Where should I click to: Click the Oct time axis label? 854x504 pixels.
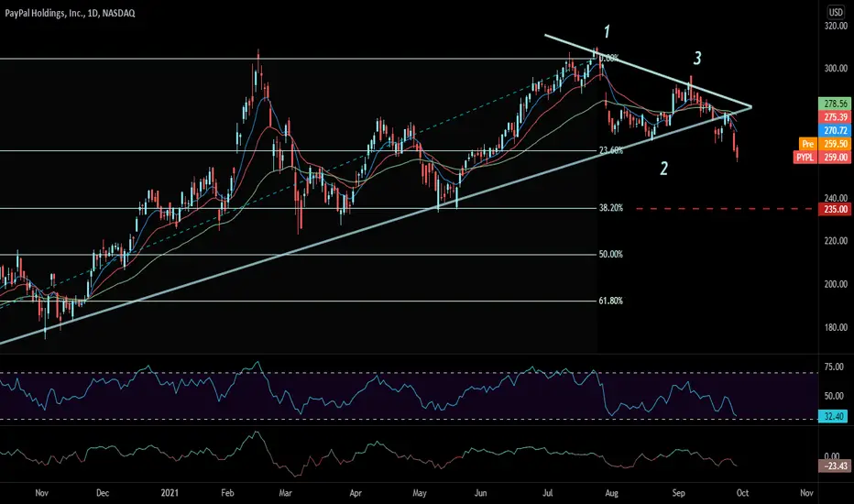coord(742,493)
